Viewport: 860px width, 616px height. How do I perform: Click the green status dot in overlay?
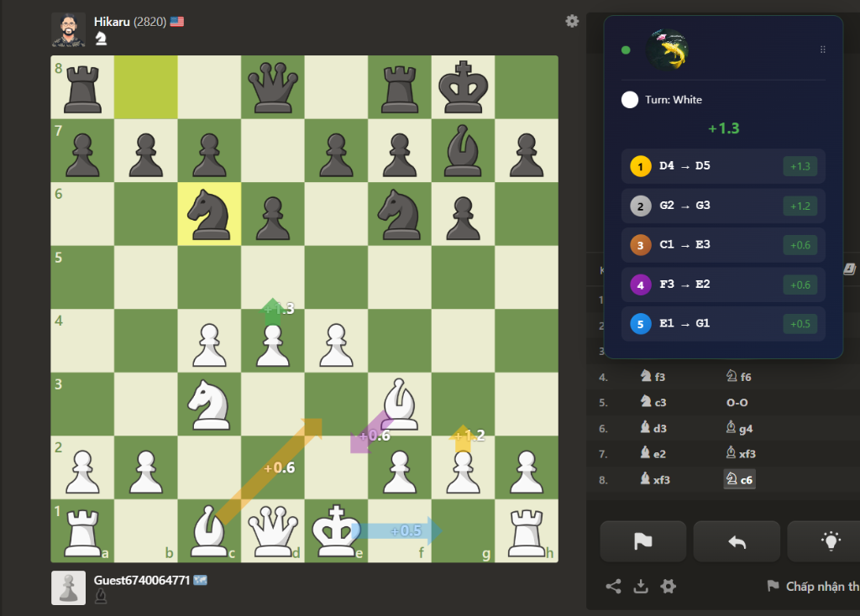click(626, 50)
